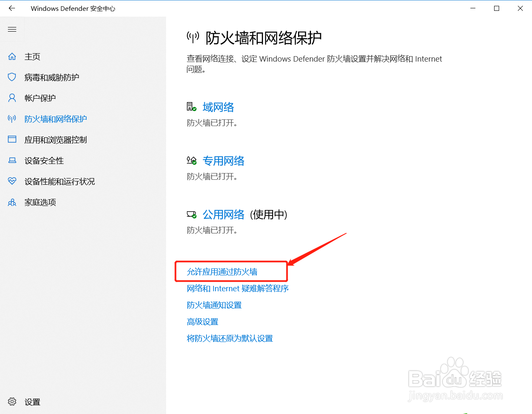Open 病毒和威胁防护 section

coord(52,77)
